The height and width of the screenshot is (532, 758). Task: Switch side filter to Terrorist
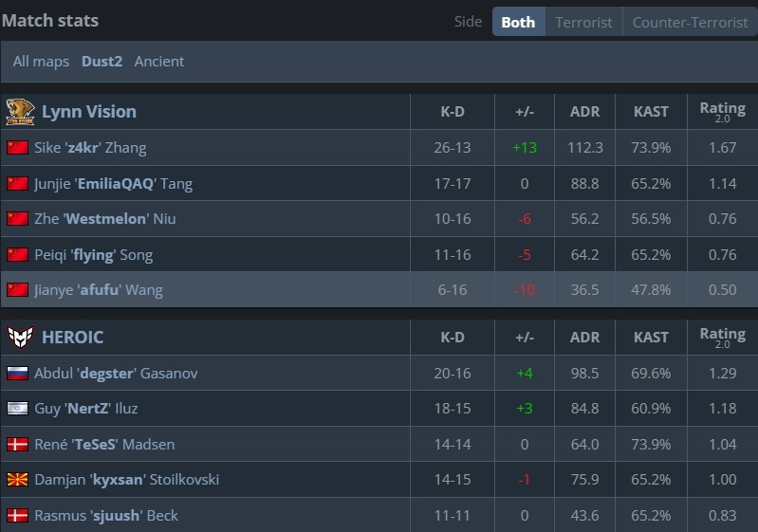click(x=583, y=22)
